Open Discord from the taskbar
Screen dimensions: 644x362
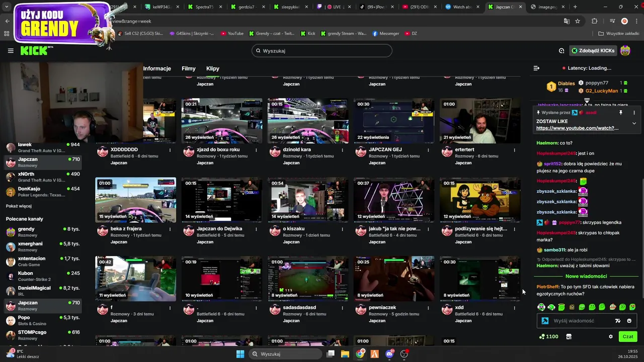click(389, 354)
